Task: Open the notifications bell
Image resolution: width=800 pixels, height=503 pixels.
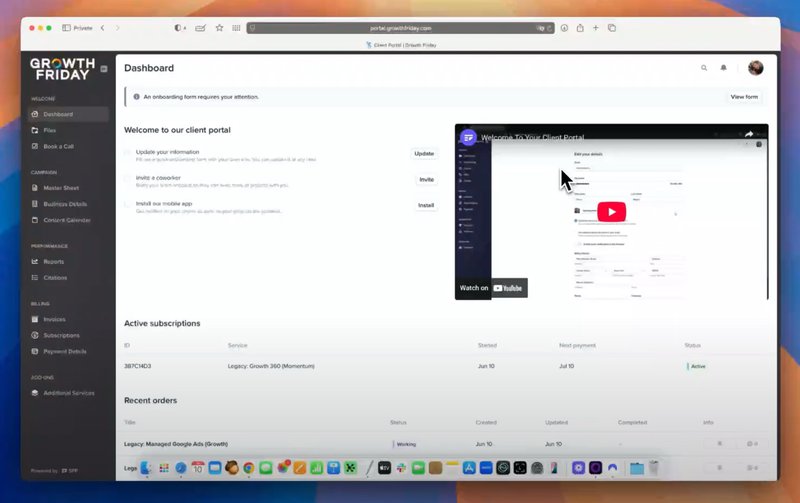Action: pyautogui.click(x=723, y=68)
